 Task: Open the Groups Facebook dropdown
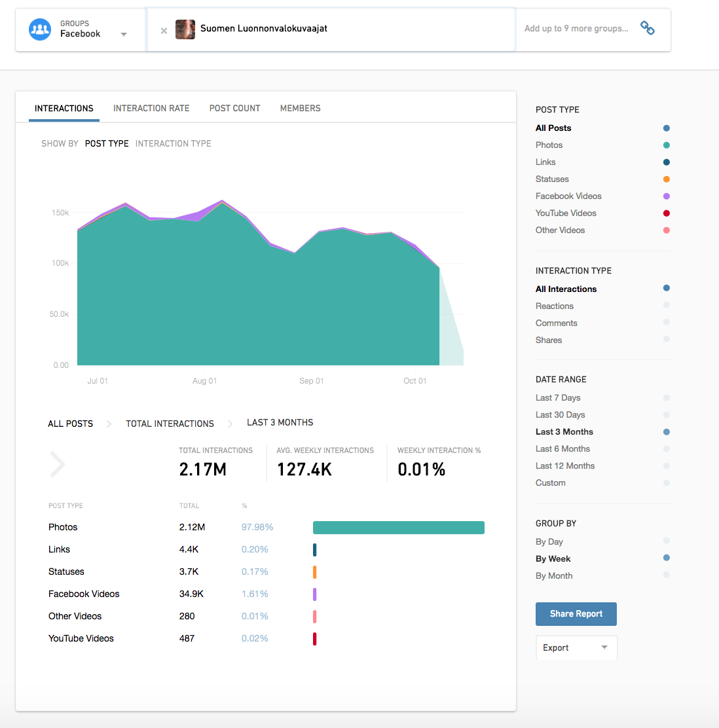pyautogui.click(x=124, y=34)
